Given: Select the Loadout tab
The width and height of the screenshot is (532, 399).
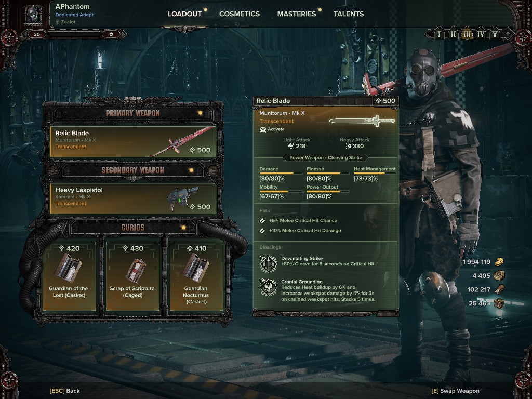Looking at the screenshot, I should (184, 14).
